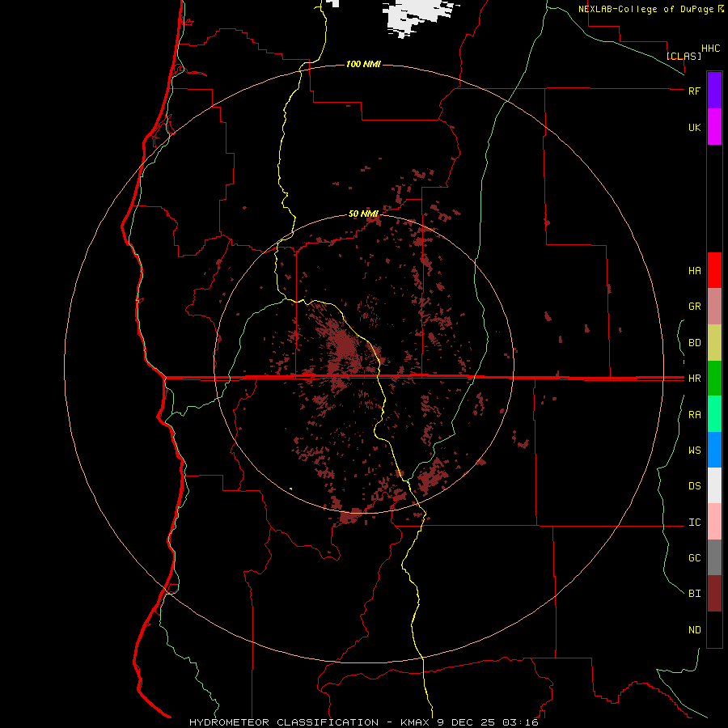Click the dark red BI swatch
This screenshot has width=728, height=728.
[x=714, y=594]
